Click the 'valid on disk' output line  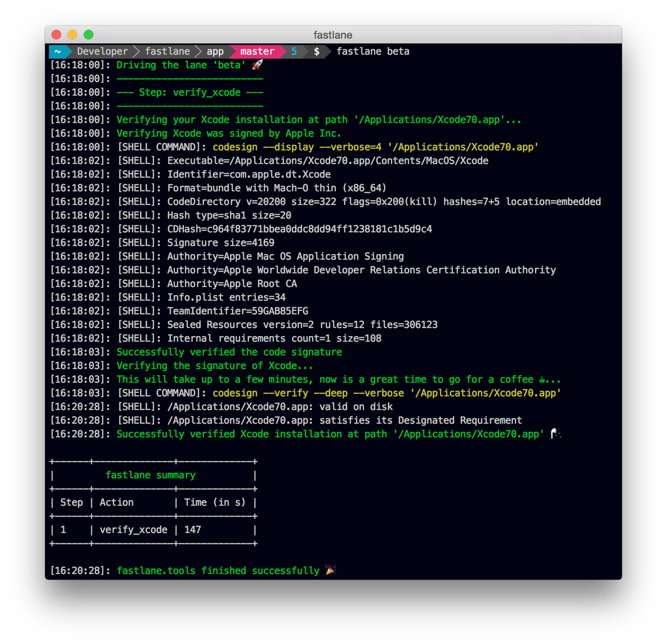click(280, 407)
